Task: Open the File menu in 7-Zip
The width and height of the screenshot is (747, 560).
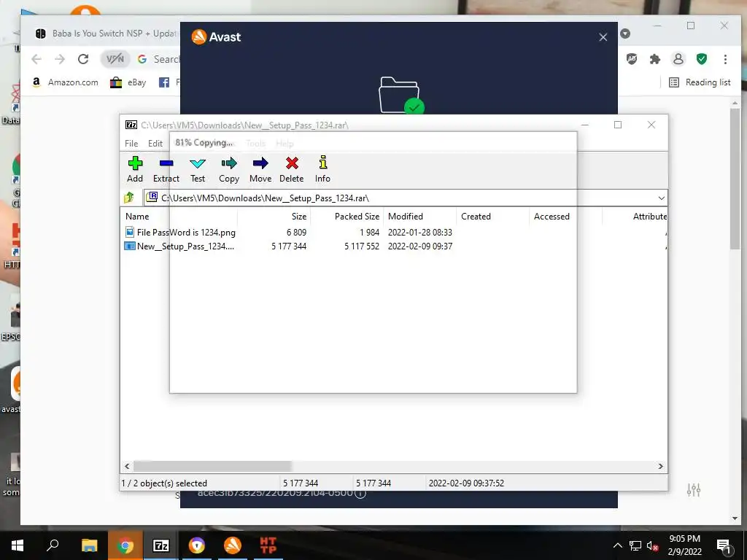Action: [x=131, y=144]
